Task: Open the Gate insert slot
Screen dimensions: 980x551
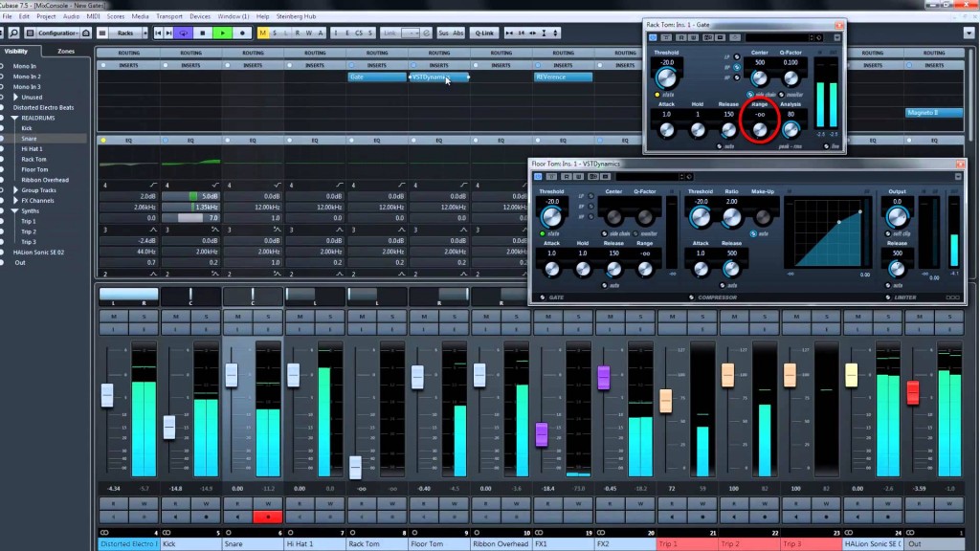Action: (x=376, y=77)
